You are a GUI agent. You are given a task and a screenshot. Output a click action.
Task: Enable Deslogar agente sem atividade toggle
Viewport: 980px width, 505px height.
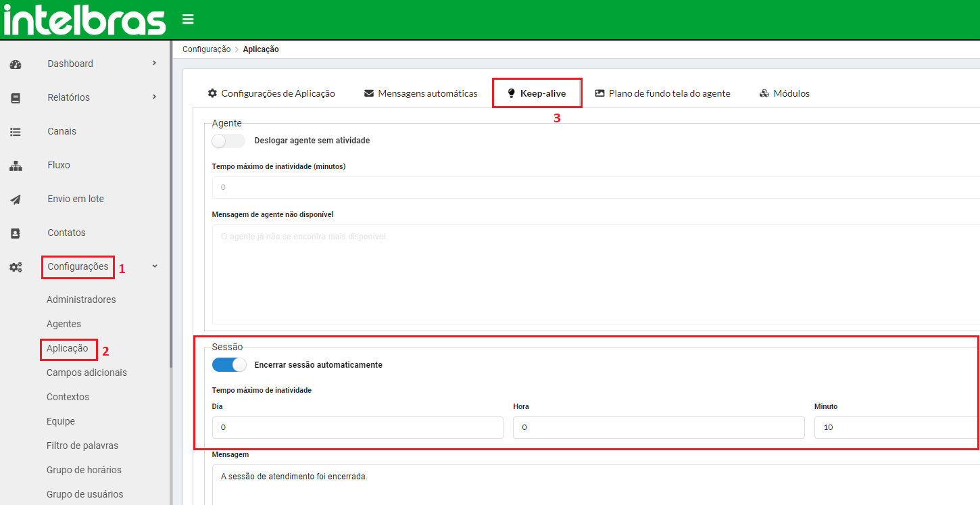tap(228, 141)
